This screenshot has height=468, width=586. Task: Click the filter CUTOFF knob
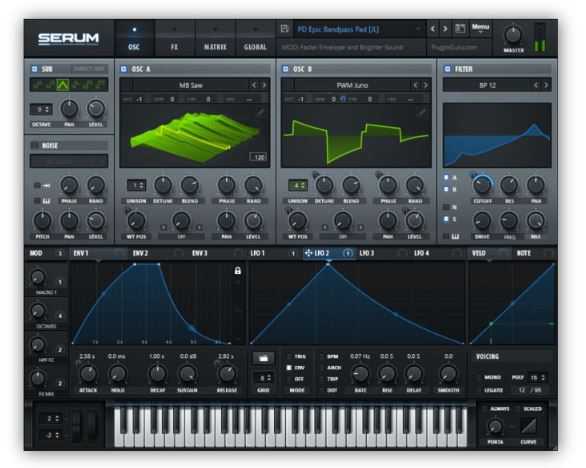click(482, 184)
